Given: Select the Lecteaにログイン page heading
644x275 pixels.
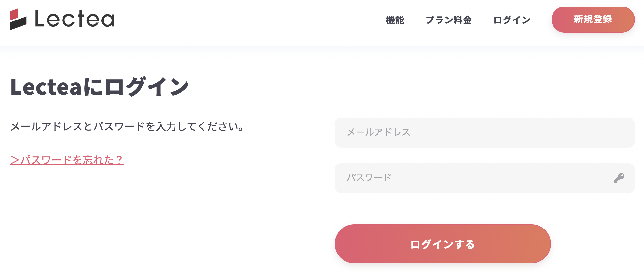Looking at the screenshot, I should [x=99, y=85].
